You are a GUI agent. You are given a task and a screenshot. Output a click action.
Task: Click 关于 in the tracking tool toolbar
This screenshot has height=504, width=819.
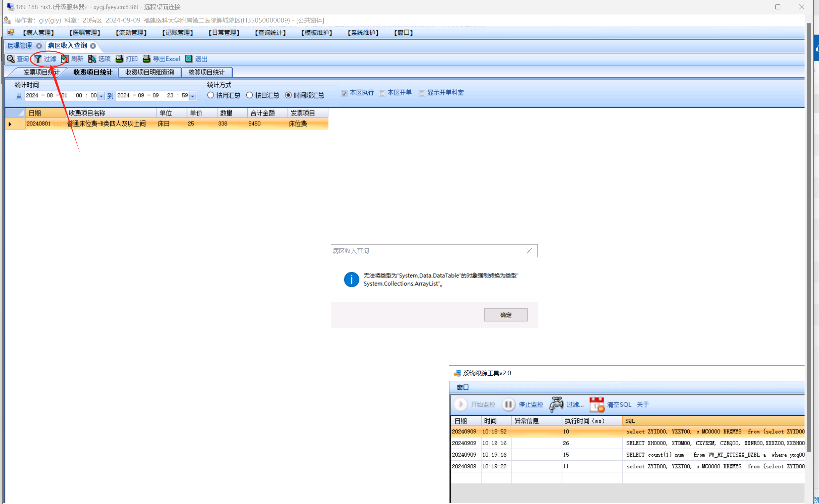[x=643, y=404]
